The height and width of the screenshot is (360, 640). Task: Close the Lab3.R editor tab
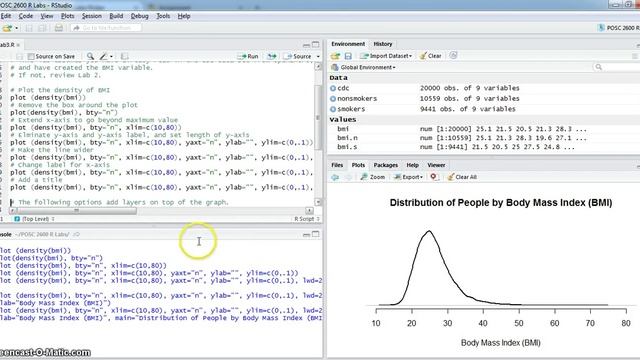click(18, 45)
